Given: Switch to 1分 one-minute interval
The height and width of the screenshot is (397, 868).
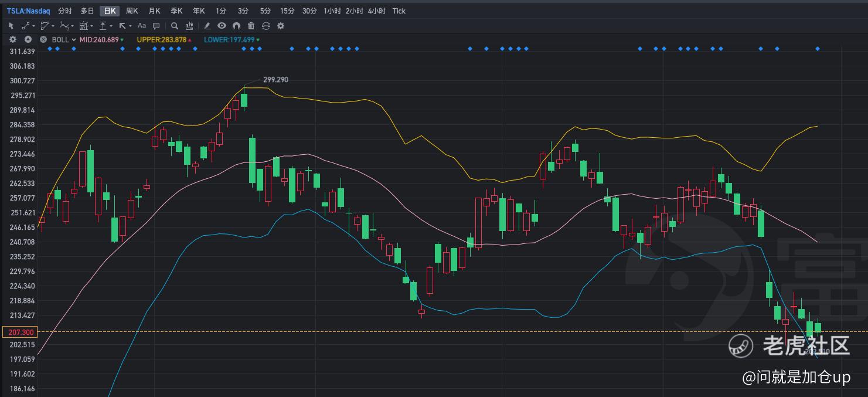Looking at the screenshot, I should pyautogui.click(x=221, y=11).
